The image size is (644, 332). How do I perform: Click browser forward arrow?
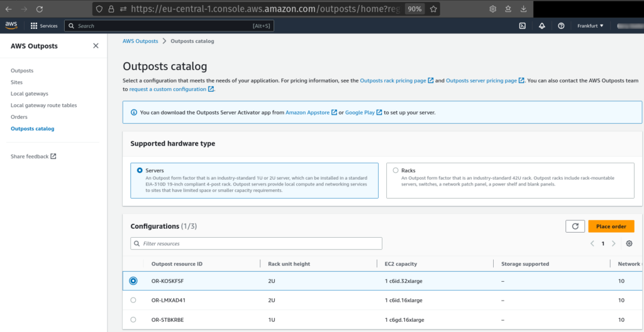[25, 9]
